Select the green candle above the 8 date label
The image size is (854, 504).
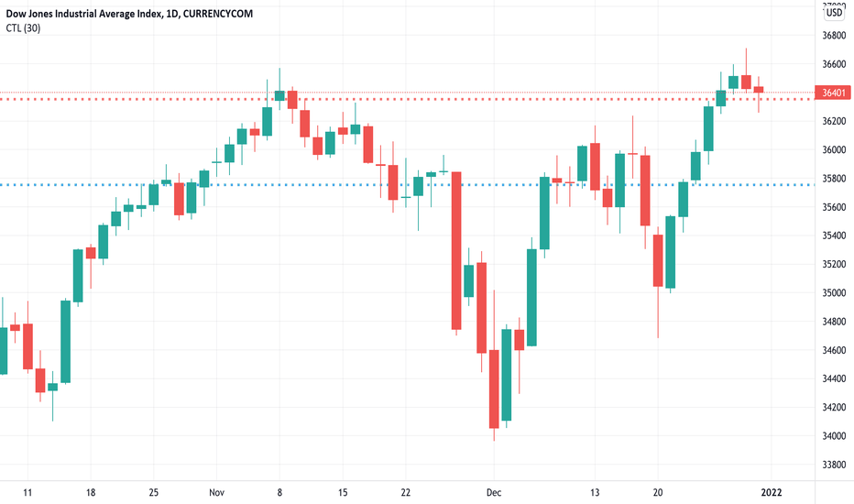279,96
